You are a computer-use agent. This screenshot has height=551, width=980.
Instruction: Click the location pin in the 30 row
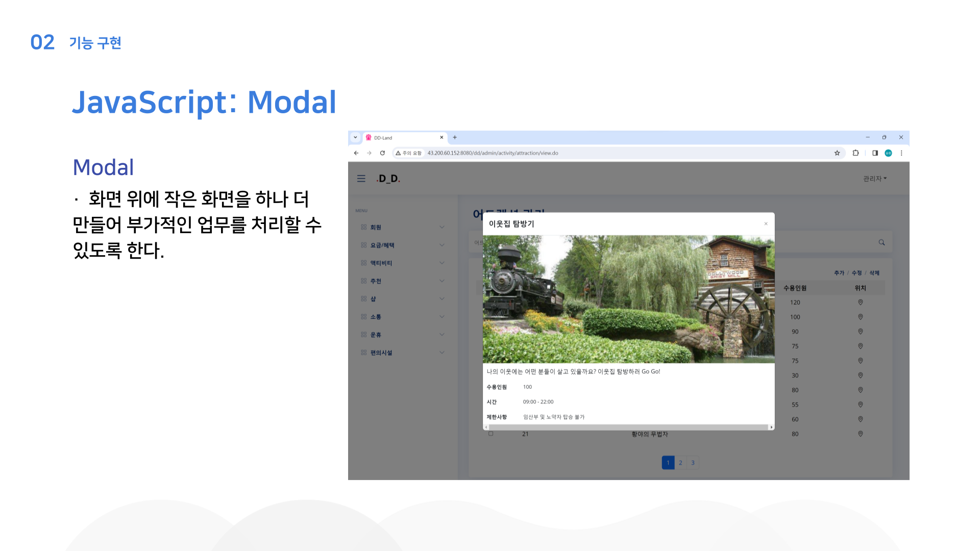click(861, 375)
